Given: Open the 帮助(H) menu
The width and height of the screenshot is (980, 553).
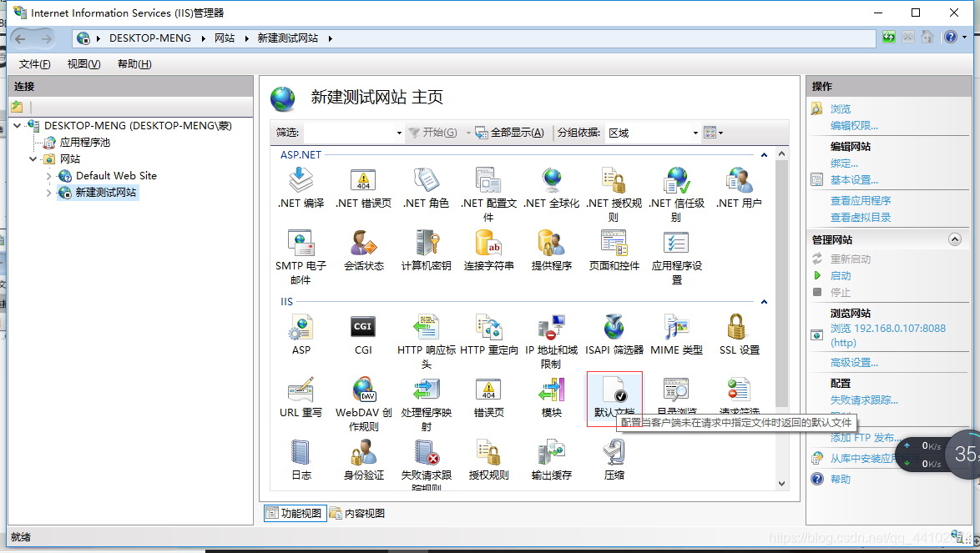Looking at the screenshot, I should pyautogui.click(x=134, y=63).
